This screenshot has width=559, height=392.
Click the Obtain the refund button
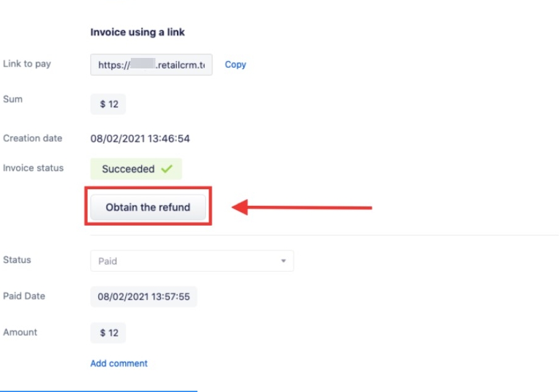(x=148, y=207)
